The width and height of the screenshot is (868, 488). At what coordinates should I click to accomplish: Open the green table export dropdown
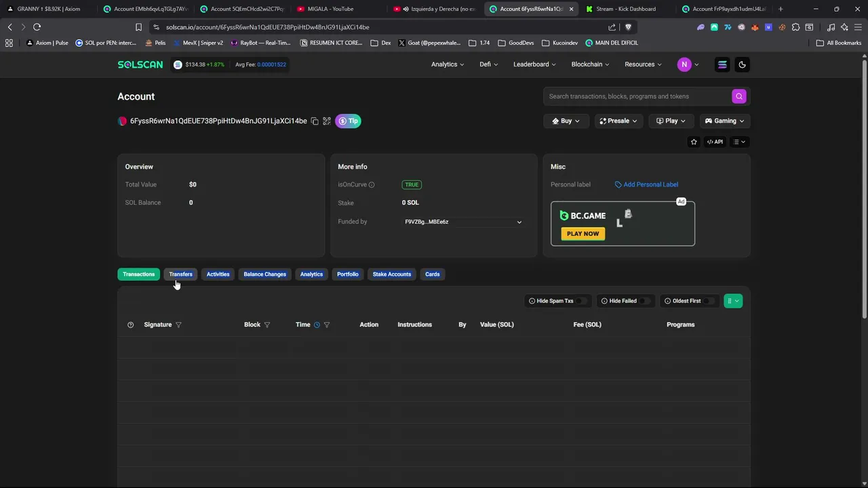(733, 301)
